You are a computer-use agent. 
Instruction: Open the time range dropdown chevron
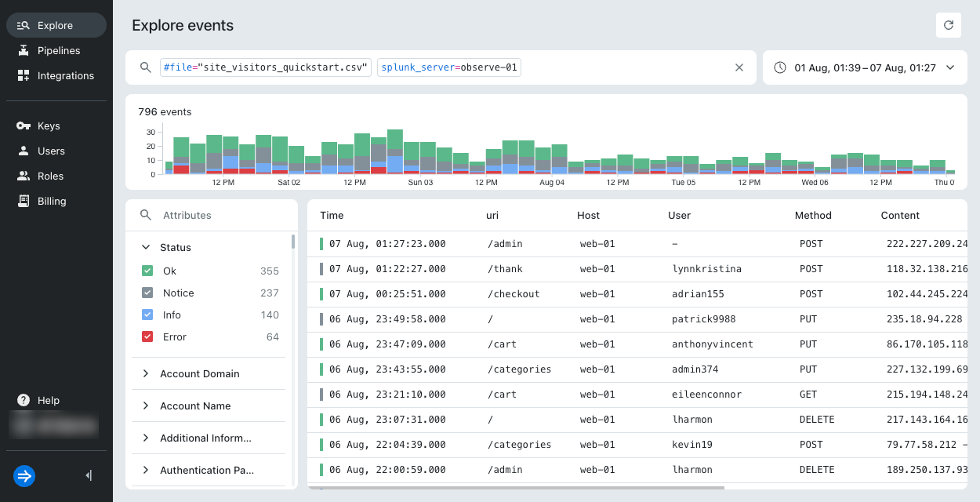950,67
